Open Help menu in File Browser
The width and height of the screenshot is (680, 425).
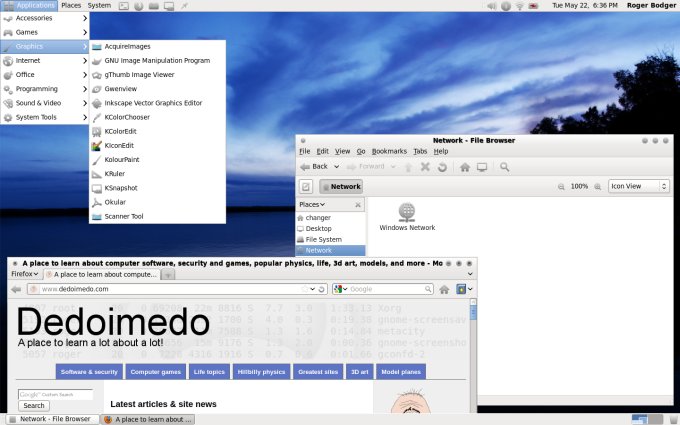[441, 151]
